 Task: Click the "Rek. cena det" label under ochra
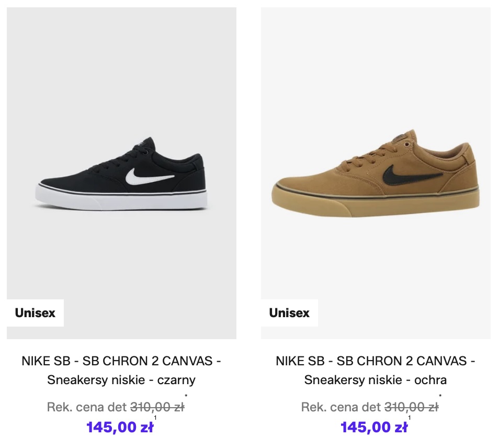pyautogui.click(x=341, y=407)
